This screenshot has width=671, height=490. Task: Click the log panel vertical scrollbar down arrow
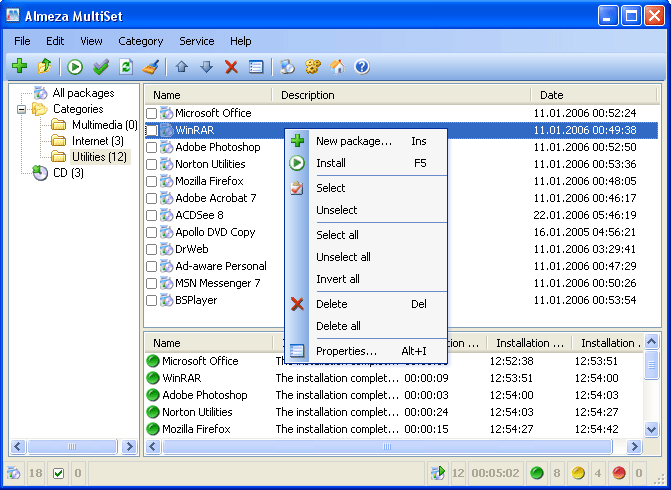click(x=651, y=428)
